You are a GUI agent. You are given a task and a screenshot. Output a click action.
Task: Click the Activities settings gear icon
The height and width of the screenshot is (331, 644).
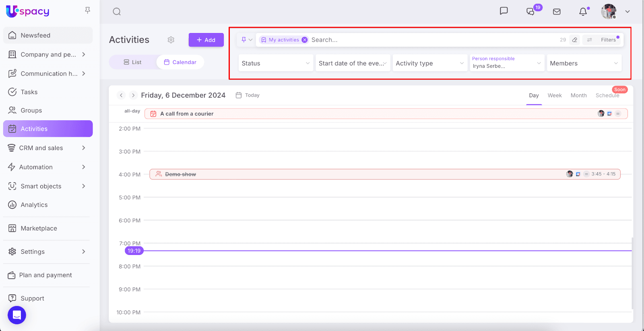point(171,40)
